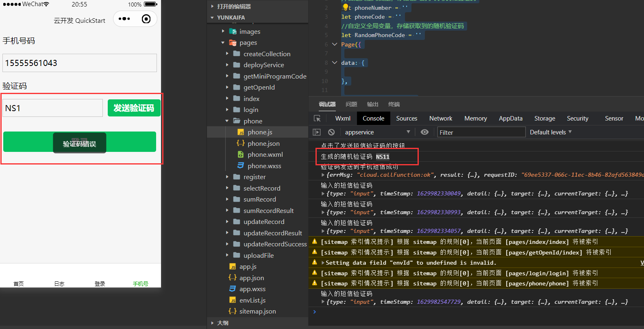Open the mini program menu dots icon
This screenshot has height=329, width=644.
(x=124, y=19)
